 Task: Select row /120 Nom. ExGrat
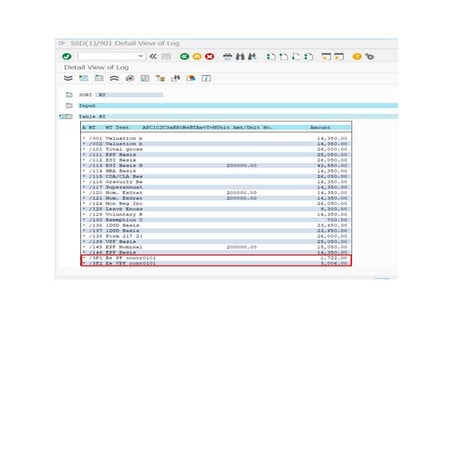coord(216,193)
